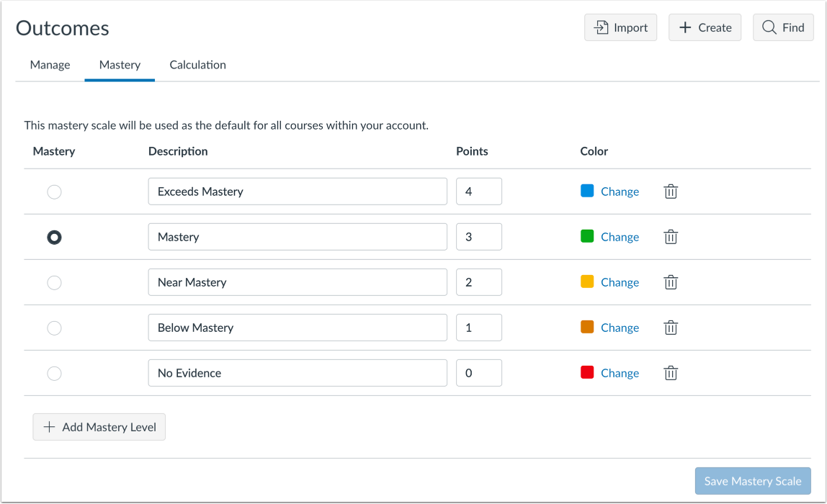Viewport: 827px width, 504px height.
Task: Remove the Near Mastery level
Action: click(x=671, y=282)
